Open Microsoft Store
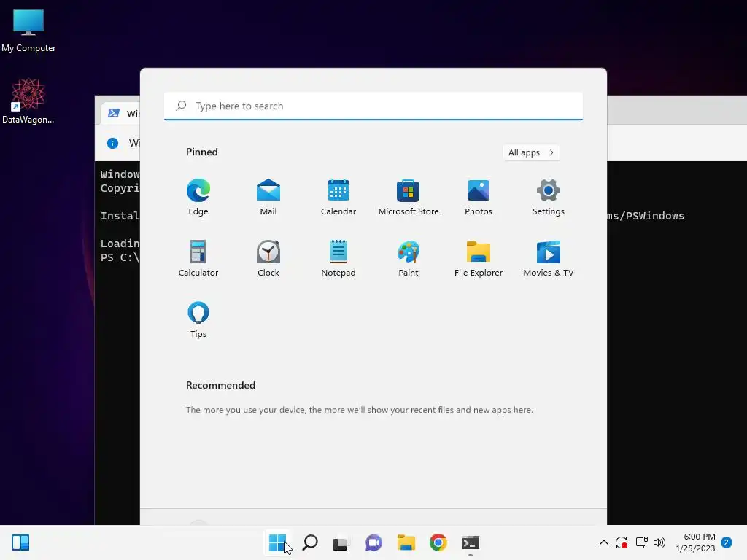Viewport: 747px width, 560px height. coord(409,197)
